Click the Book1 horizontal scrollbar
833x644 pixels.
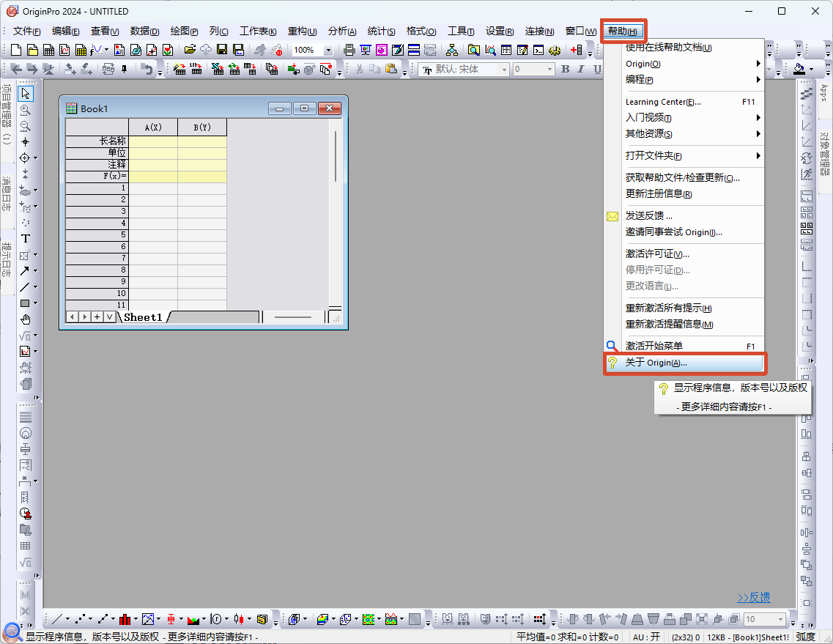click(x=293, y=317)
